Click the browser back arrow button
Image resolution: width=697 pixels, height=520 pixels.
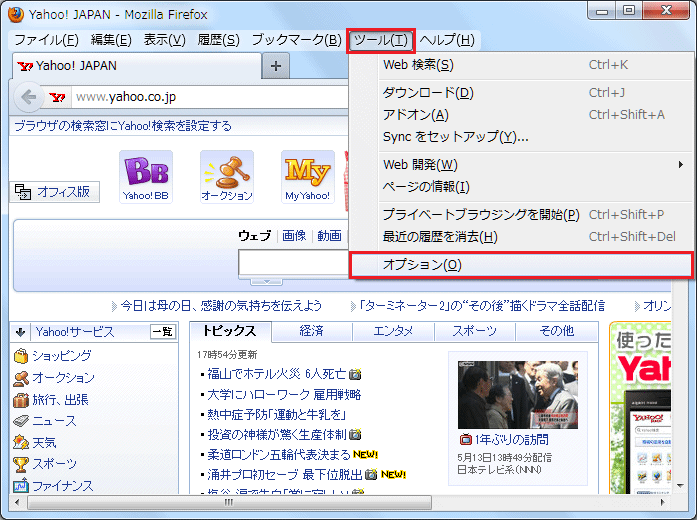click(x=28, y=96)
